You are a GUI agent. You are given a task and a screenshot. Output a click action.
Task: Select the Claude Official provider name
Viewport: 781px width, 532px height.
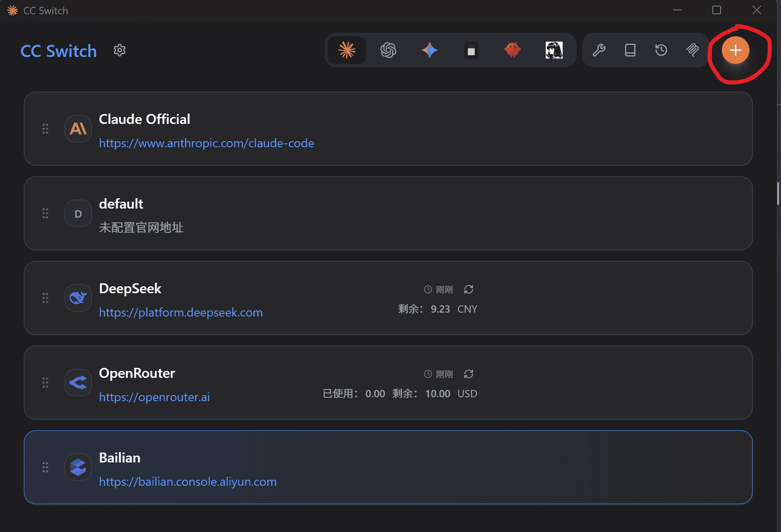point(144,119)
